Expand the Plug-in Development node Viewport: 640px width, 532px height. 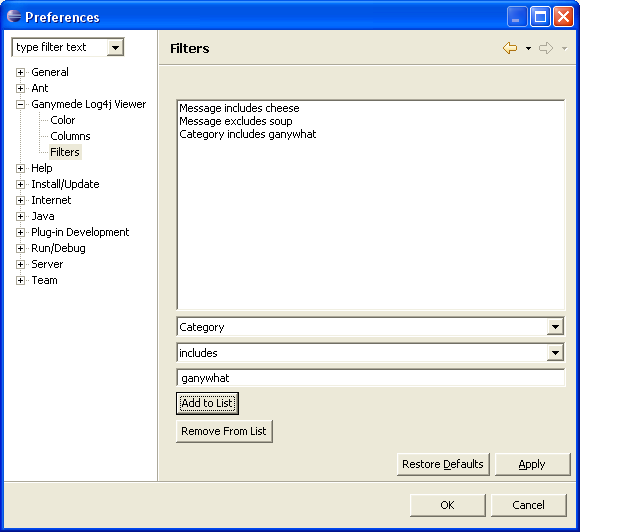(20, 232)
